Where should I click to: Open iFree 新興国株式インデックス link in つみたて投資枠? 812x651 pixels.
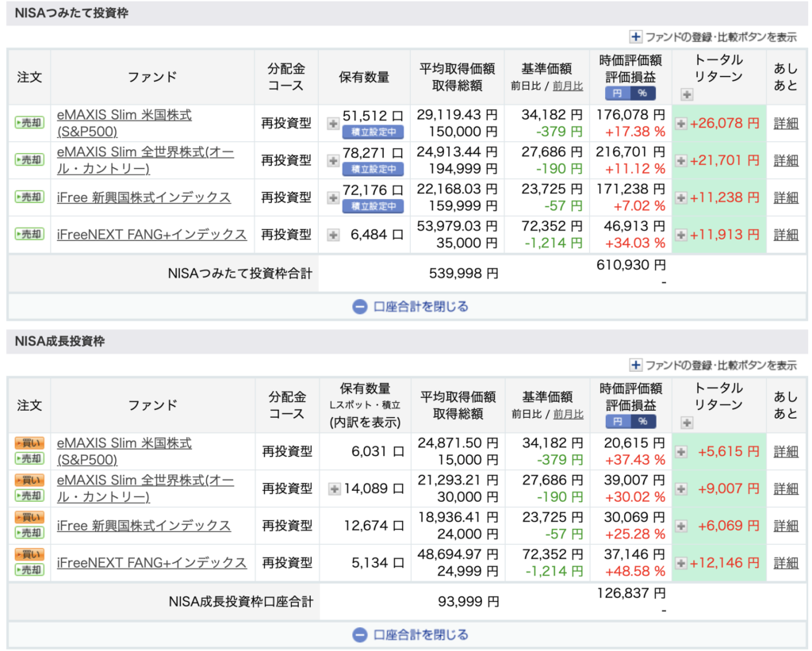coord(144,197)
